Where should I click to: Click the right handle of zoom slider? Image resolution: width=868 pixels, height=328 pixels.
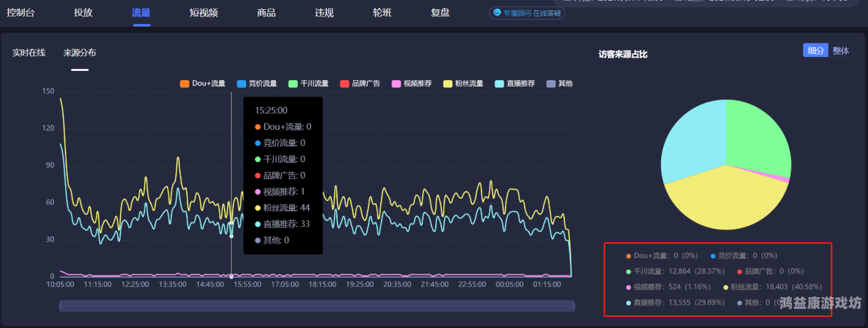[x=574, y=306]
